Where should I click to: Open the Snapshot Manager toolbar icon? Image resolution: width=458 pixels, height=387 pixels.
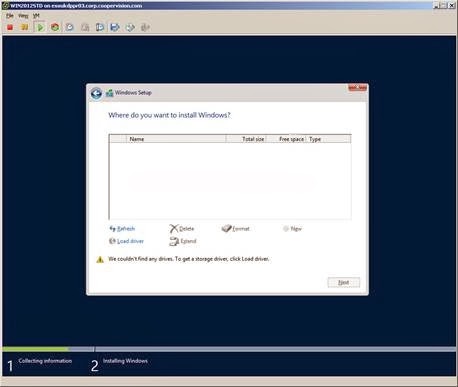tap(100, 27)
